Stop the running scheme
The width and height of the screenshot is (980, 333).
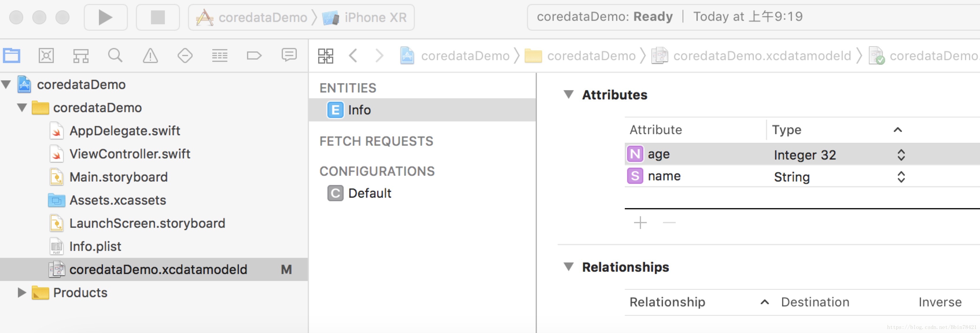coord(157,17)
